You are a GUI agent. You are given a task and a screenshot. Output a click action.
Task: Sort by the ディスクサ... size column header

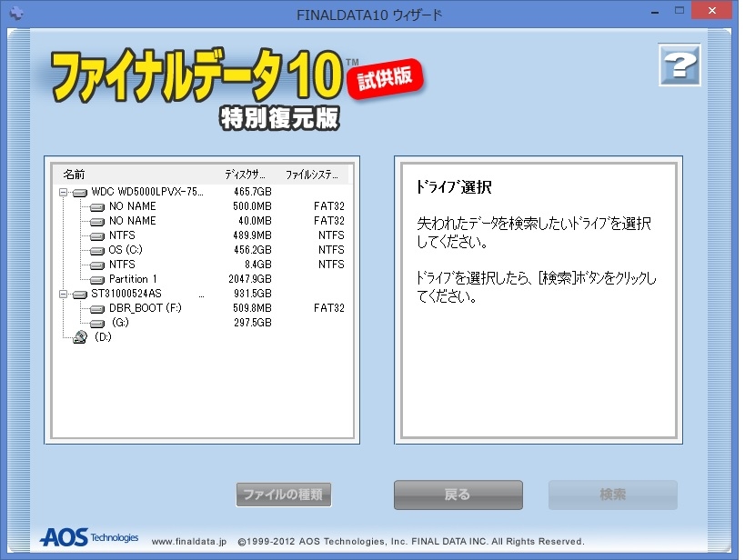coord(245,175)
